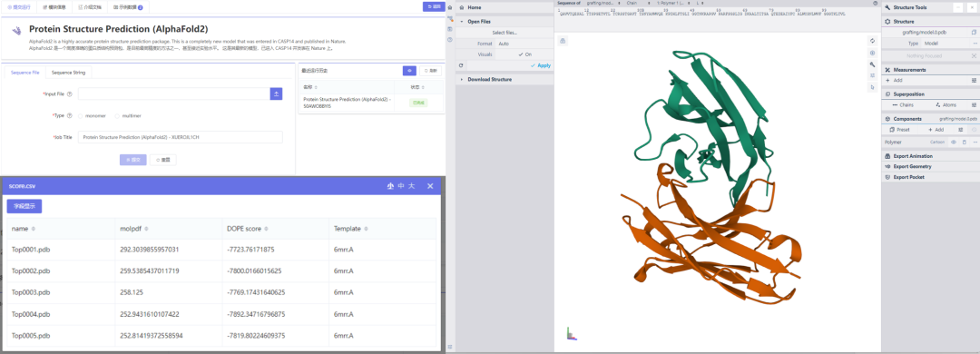Open the Format Auto dropdown
980x354 pixels.
(525, 44)
